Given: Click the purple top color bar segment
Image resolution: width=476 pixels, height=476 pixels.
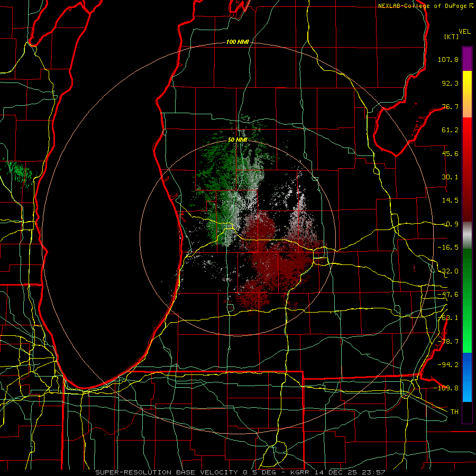Looking at the screenshot, I should tap(467, 59).
